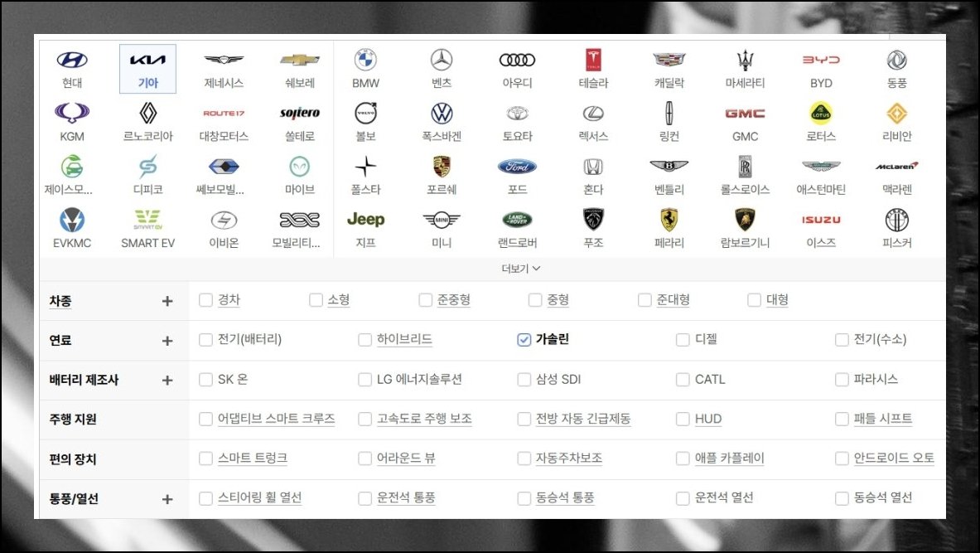Select the Volkswagen (폭스바겐) logo

(x=442, y=114)
